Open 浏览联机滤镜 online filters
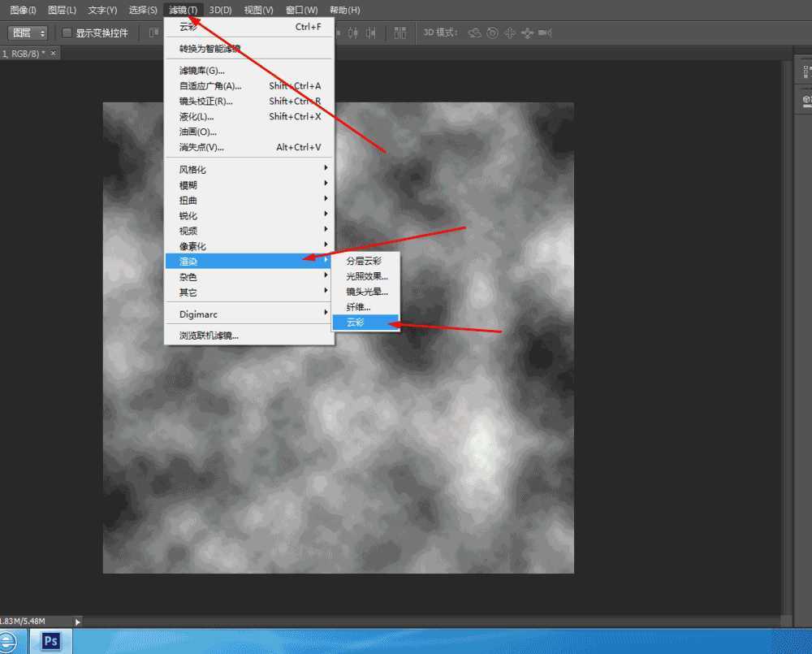The width and height of the screenshot is (812, 654). pos(208,335)
